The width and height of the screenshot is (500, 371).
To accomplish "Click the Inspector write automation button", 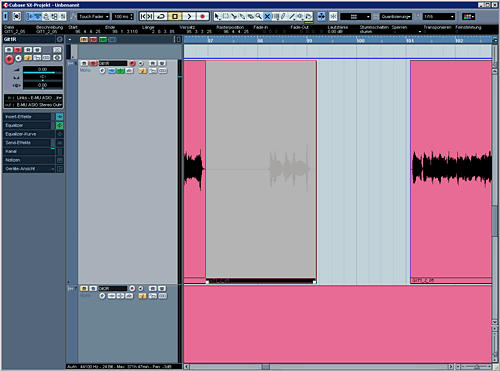I will 37,50.
